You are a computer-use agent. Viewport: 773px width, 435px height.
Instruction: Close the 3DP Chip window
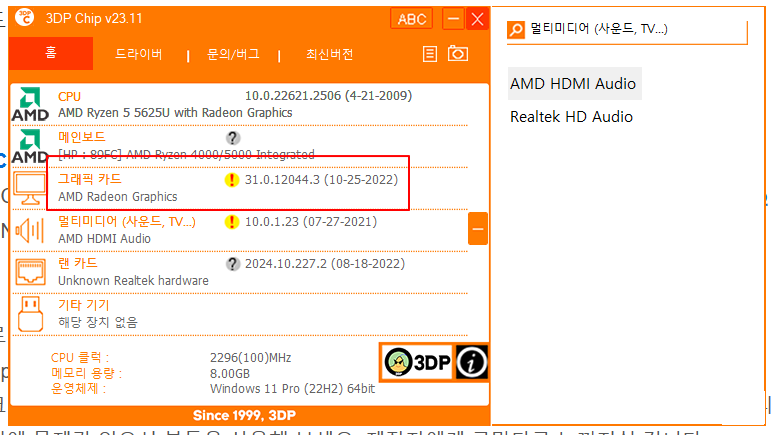click(477, 19)
